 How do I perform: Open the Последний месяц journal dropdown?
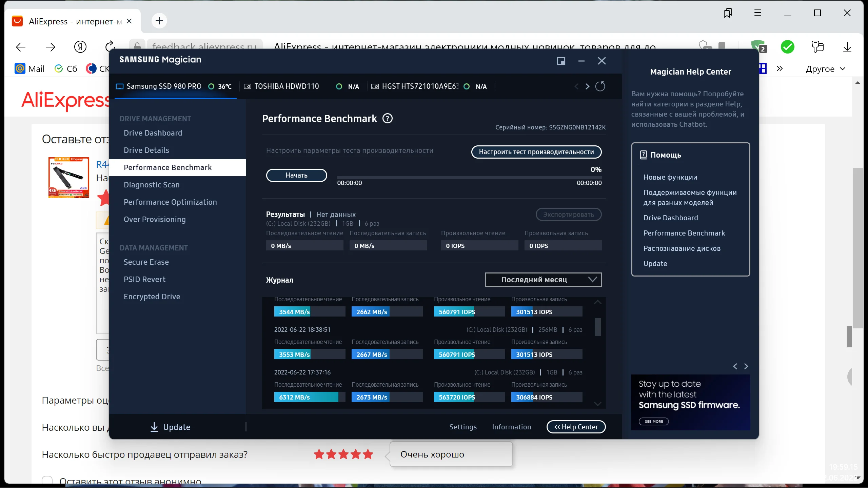tap(543, 280)
